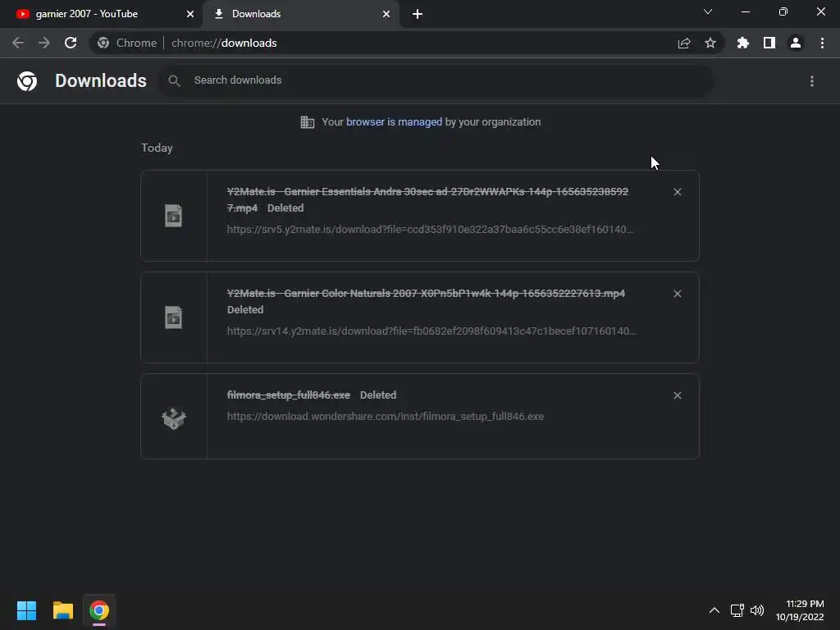
Task: Go back using the browser back arrow
Action: click(18, 43)
